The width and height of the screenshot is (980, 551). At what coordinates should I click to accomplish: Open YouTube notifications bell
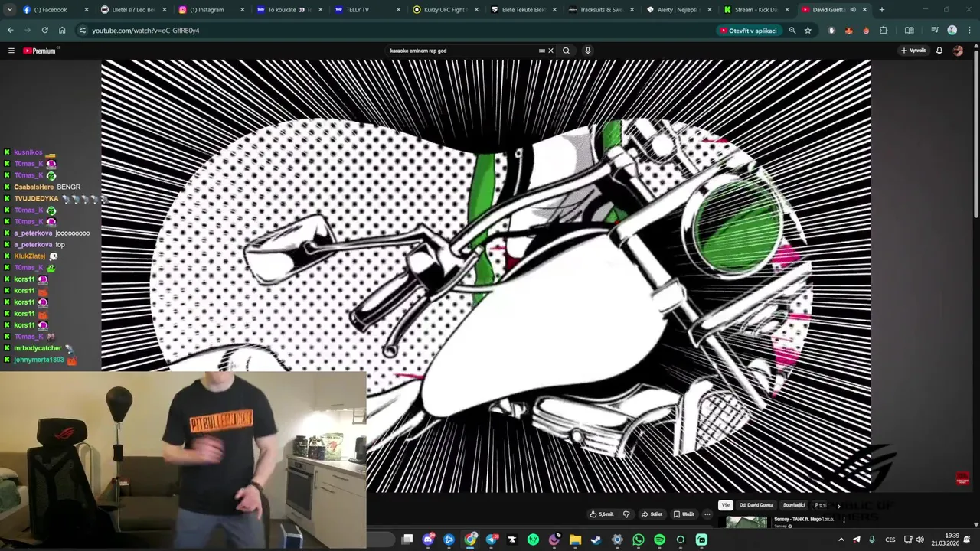click(939, 51)
